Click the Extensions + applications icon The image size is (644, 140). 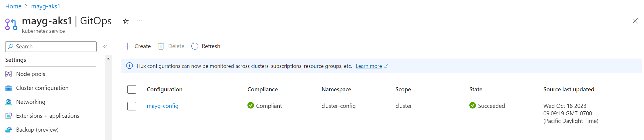9,116
